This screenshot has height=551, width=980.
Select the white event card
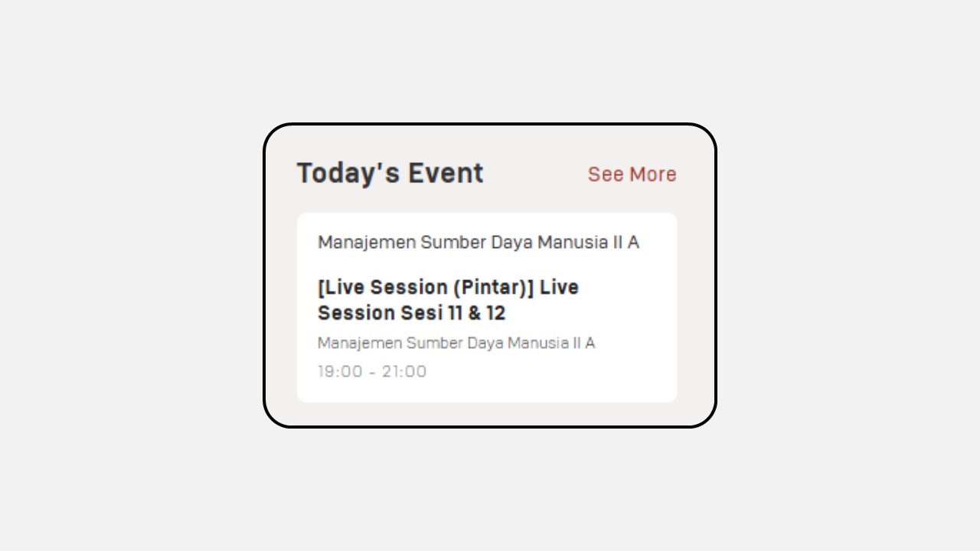[x=487, y=308]
